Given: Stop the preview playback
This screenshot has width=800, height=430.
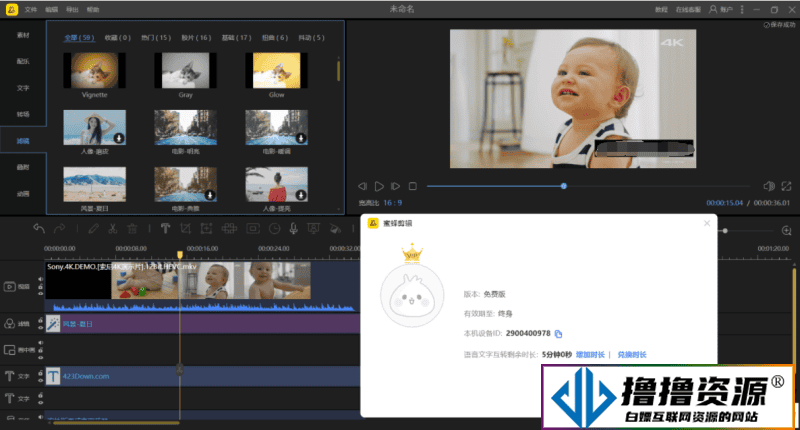Looking at the screenshot, I should 413,186.
